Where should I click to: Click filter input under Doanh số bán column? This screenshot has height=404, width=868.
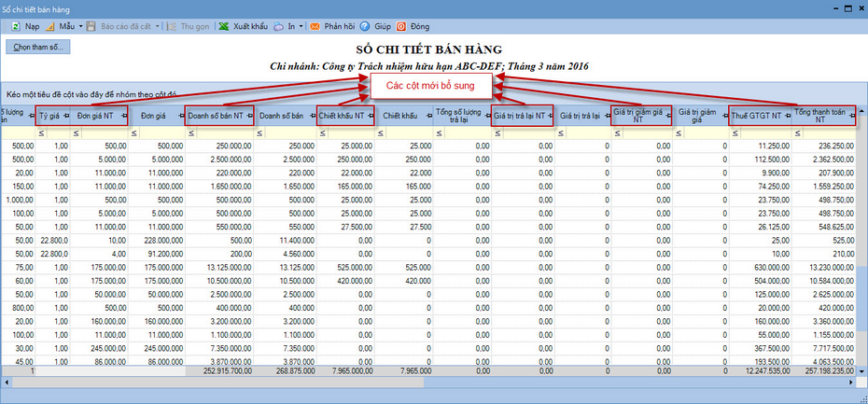coord(289,132)
